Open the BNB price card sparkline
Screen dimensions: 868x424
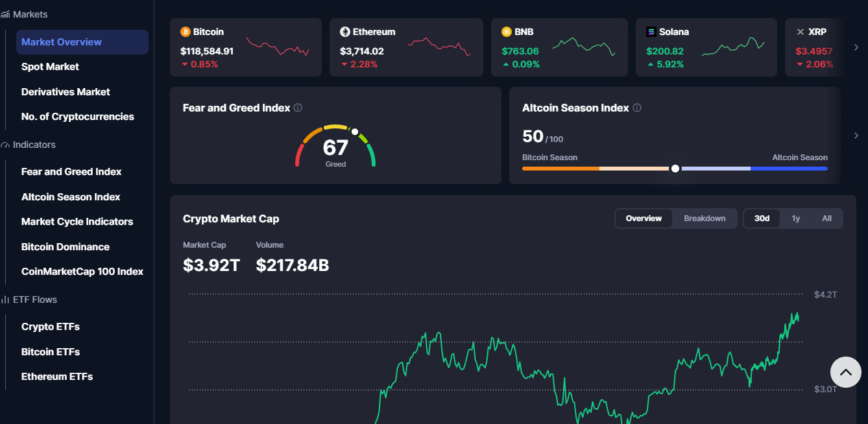584,47
